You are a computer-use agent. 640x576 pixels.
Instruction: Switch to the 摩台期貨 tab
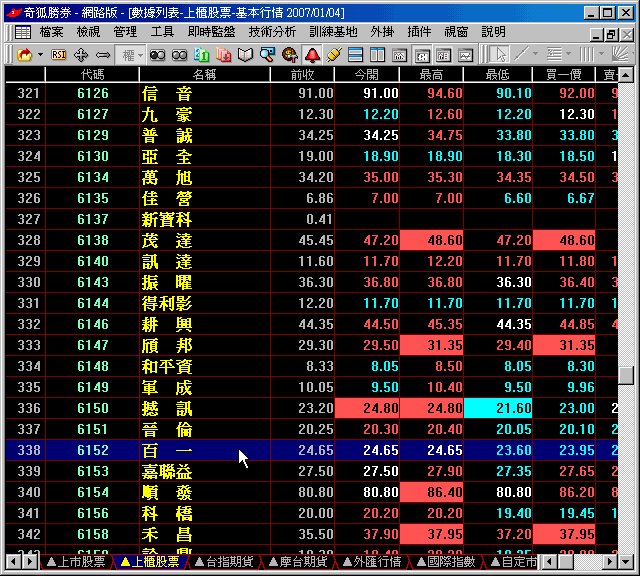click(x=298, y=562)
